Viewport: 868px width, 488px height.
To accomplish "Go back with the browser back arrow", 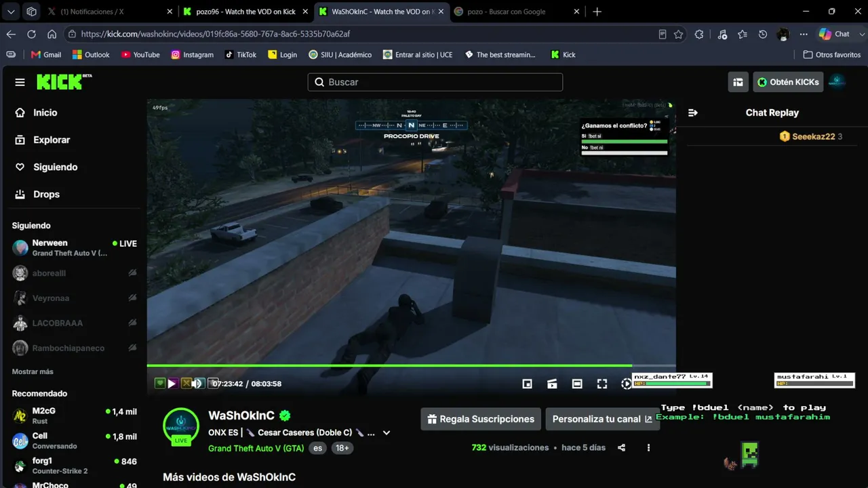I will tap(11, 34).
